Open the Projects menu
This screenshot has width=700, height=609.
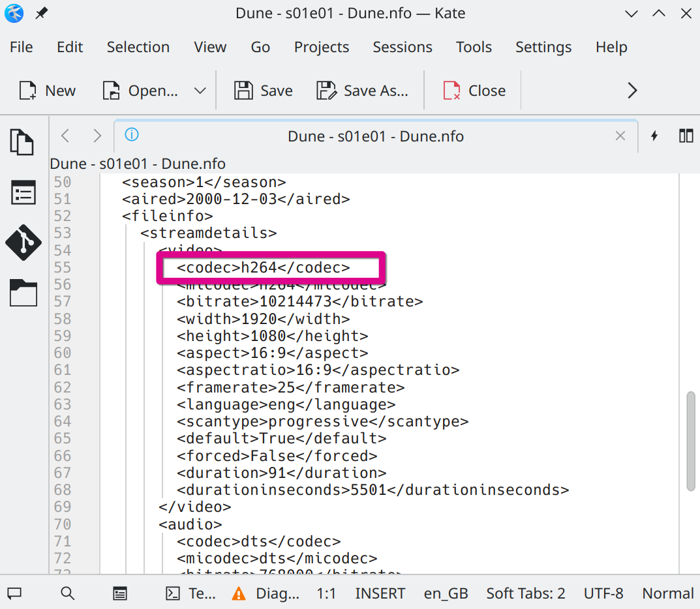coord(321,47)
